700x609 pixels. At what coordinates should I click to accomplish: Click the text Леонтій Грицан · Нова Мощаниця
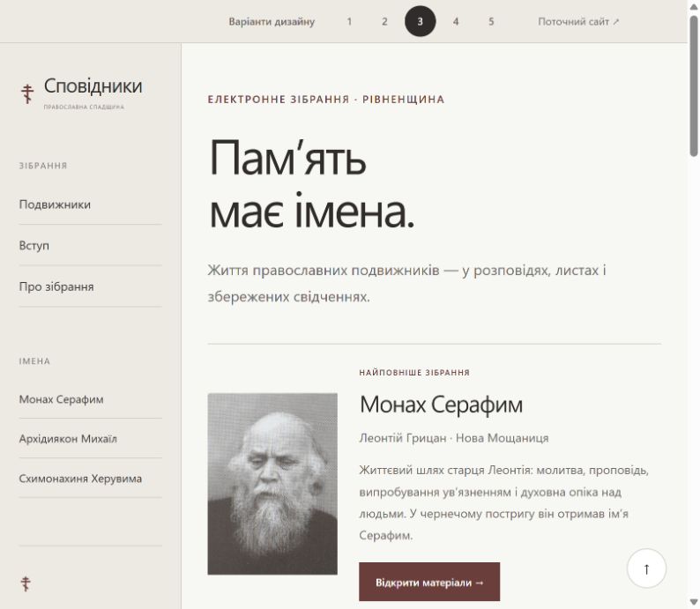point(454,438)
